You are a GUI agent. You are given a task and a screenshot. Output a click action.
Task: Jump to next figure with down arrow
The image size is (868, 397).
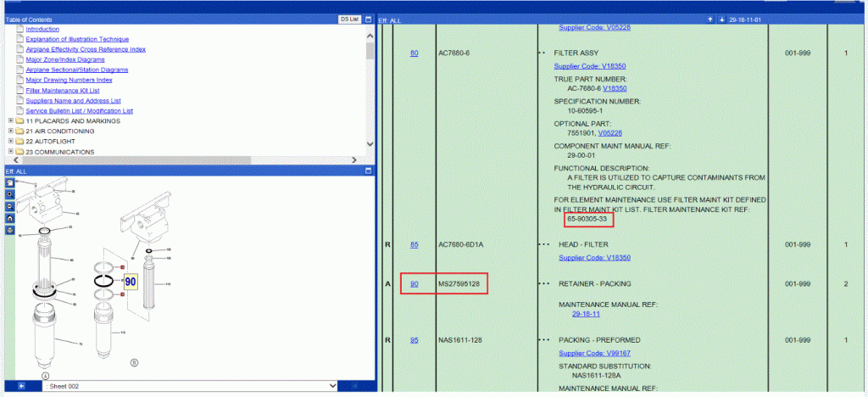point(721,19)
